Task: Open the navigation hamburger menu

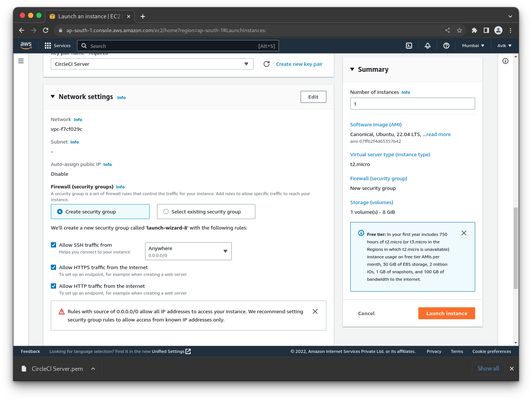Action: click(x=21, y=61)
